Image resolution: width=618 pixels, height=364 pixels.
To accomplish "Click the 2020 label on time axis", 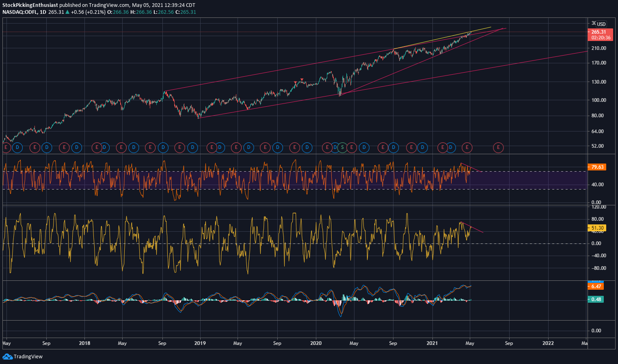I will tap(316, 343).
